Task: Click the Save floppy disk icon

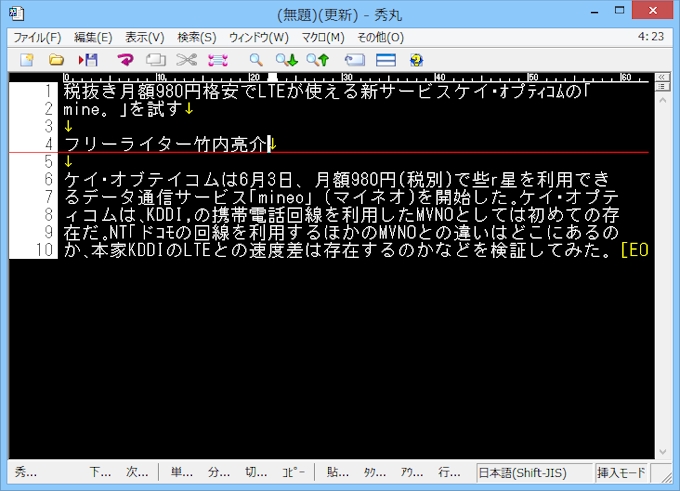Action: 88,60
